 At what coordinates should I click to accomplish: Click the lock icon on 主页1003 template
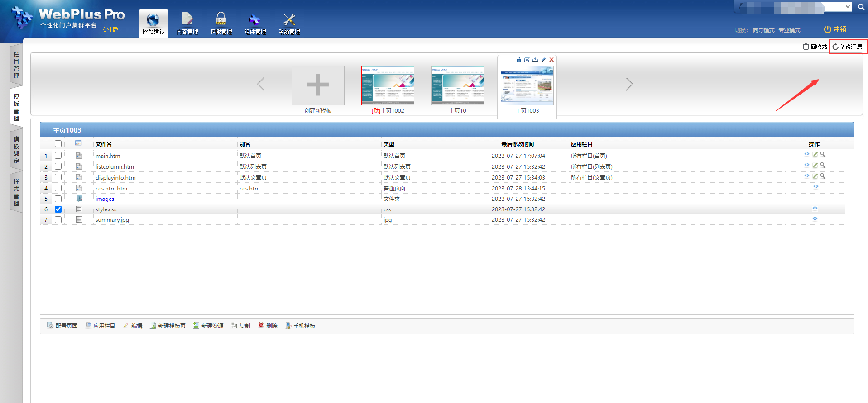pos(518,60)
